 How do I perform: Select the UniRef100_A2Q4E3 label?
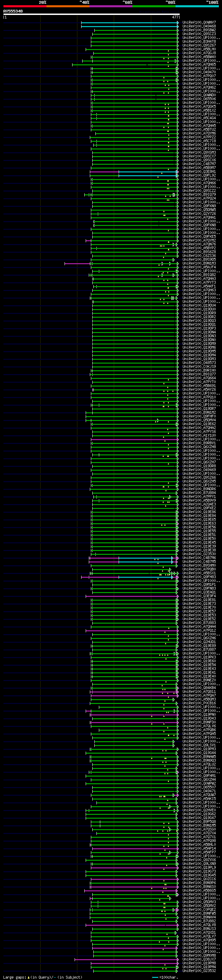coord(199,504)
